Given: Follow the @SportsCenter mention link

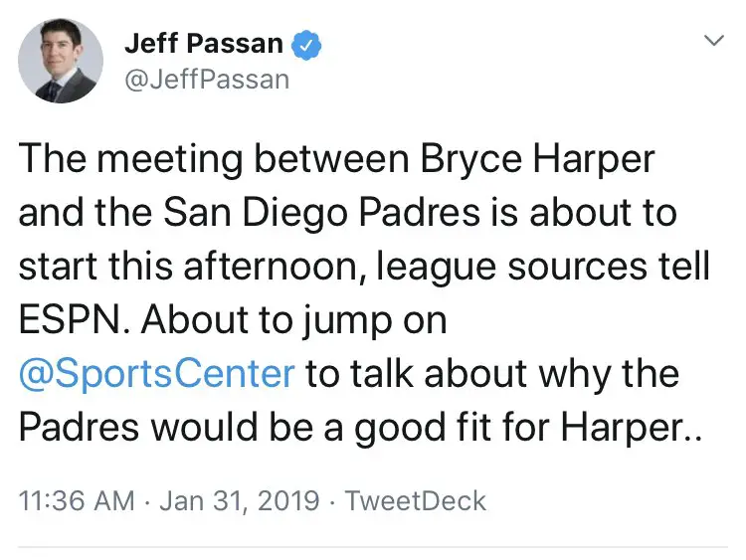Looking at the screenshot, I should tap(158, 374).
